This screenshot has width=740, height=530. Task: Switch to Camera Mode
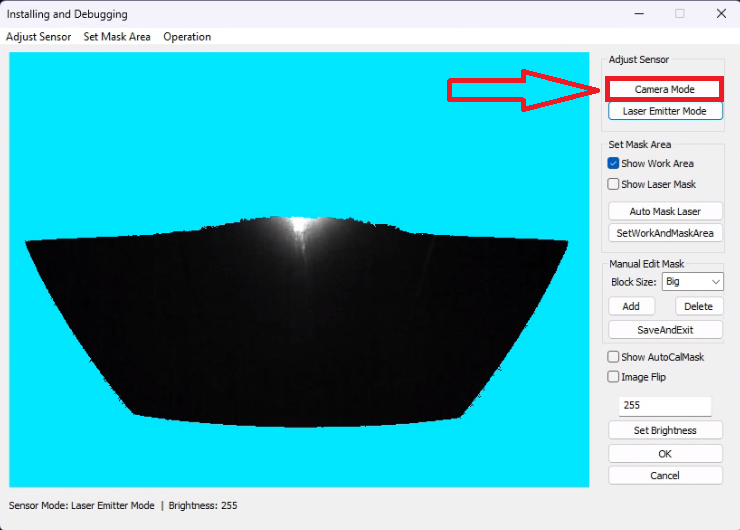coord(664,89)
